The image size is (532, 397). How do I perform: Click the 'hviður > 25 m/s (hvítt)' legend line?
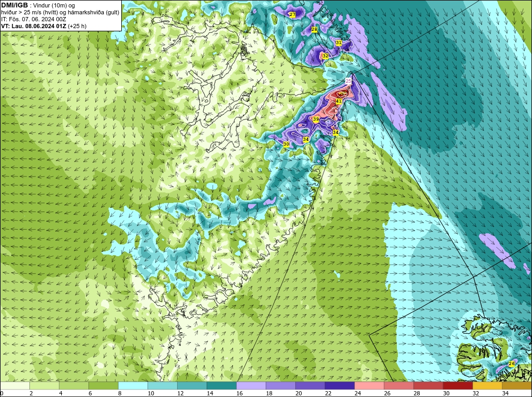[30, 12]
